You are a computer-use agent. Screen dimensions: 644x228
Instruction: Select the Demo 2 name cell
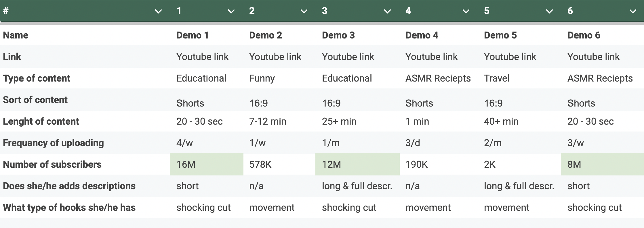pyautogui.click(x=265, y=35)
